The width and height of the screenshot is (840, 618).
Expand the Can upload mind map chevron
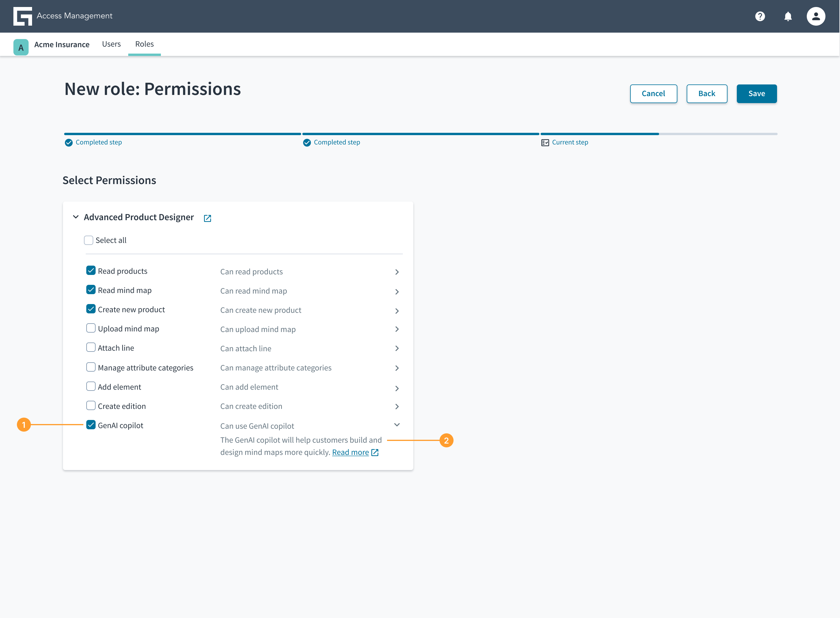point(397,329)
